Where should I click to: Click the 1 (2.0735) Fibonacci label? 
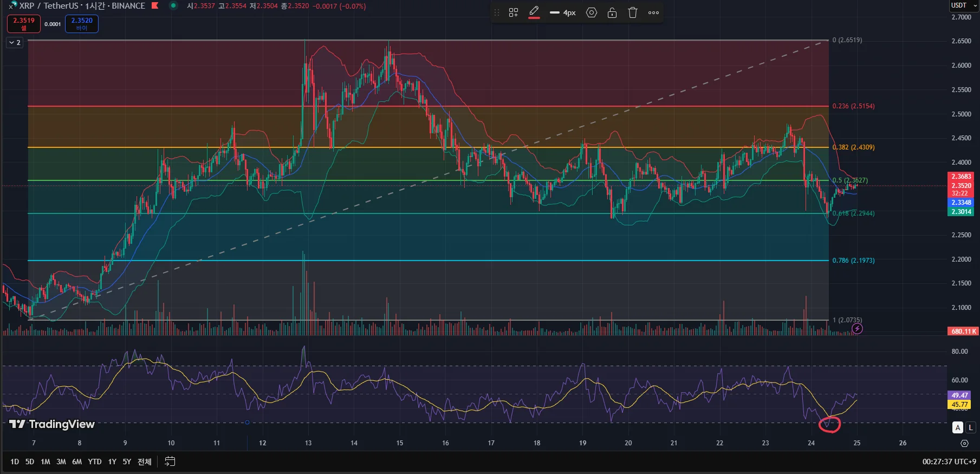[x=847, y=320]
